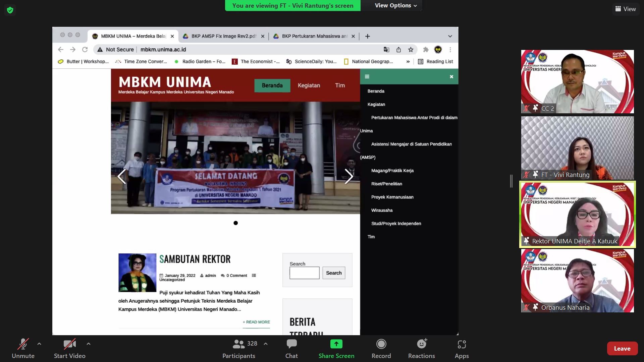Click the browser back arrow

click(61, 50)
